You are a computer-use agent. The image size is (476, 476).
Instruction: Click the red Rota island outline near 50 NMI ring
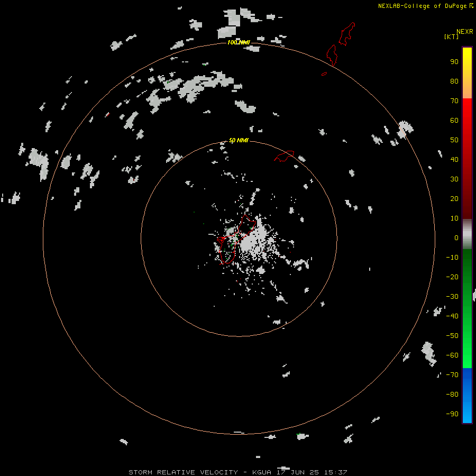pos(284,156)
